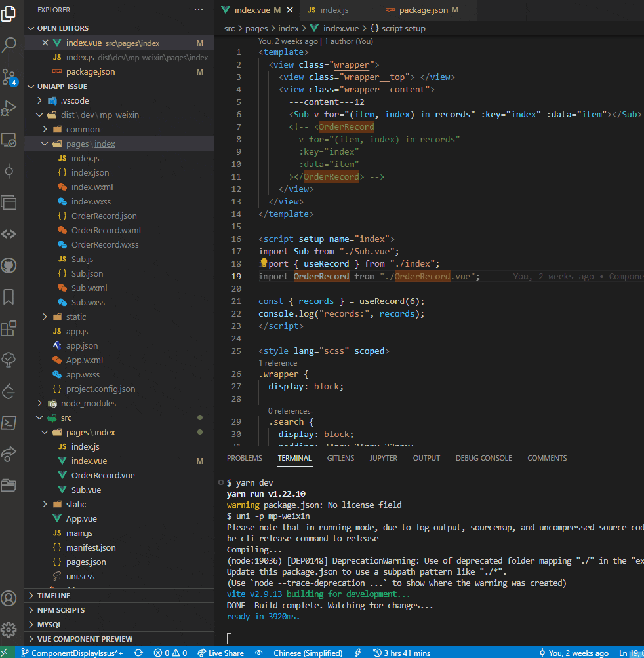This screenshot has width=644, height=658.
Task: Collapse the OPEN EDITORS section
Action: (62, 28)
